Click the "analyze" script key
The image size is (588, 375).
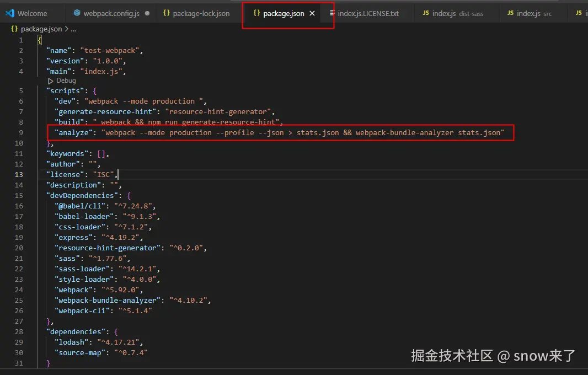pyautogui.click(x=73, y=133)
